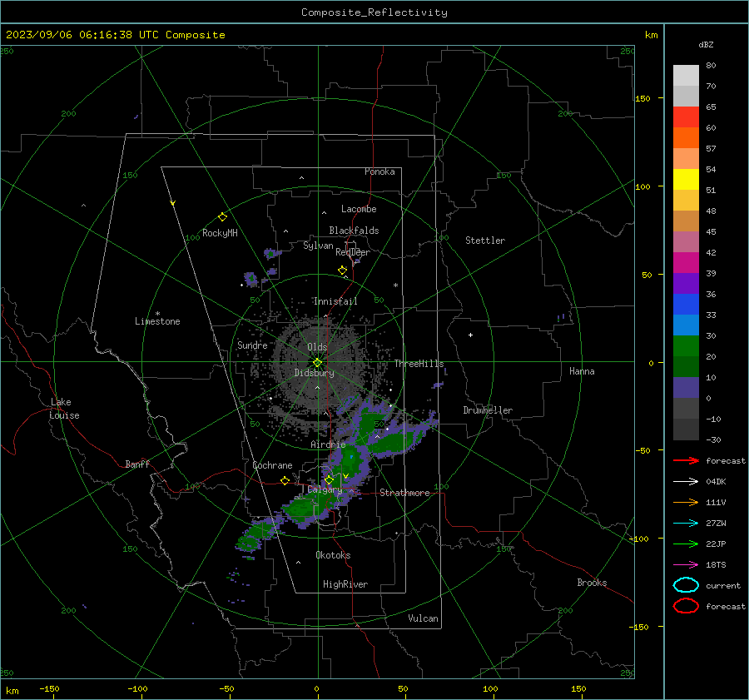Click the Lacombe city label
Screen dimensions: 749x700
pyautogui.click(x=359, y=209)
